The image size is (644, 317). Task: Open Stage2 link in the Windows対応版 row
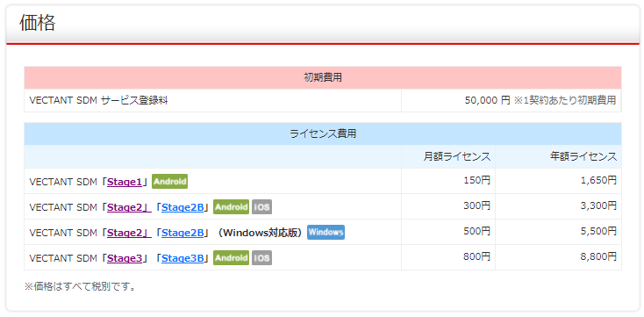[x=129, y=233]
